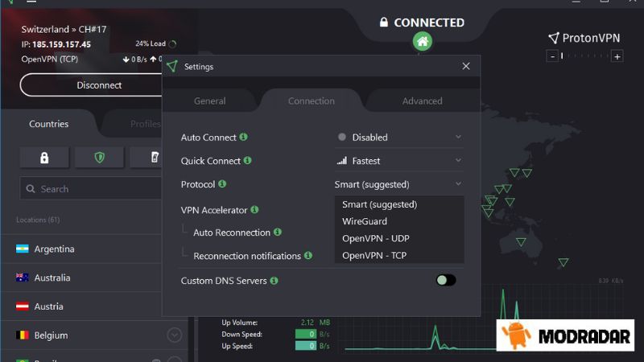Click the Austria flag icon
The height and width of the screenshot is (362, 644).
point(23,306)
